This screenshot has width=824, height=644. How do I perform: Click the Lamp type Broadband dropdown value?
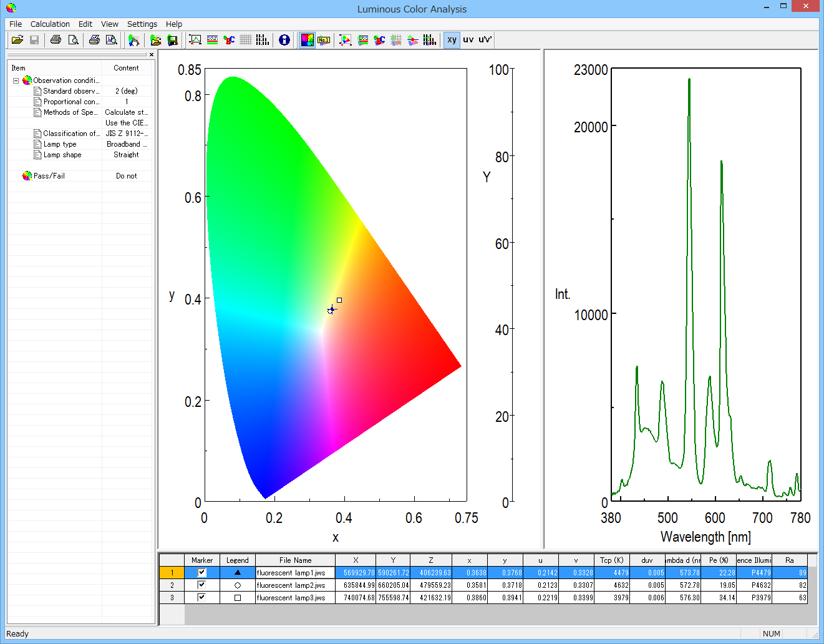click(127, 144)
